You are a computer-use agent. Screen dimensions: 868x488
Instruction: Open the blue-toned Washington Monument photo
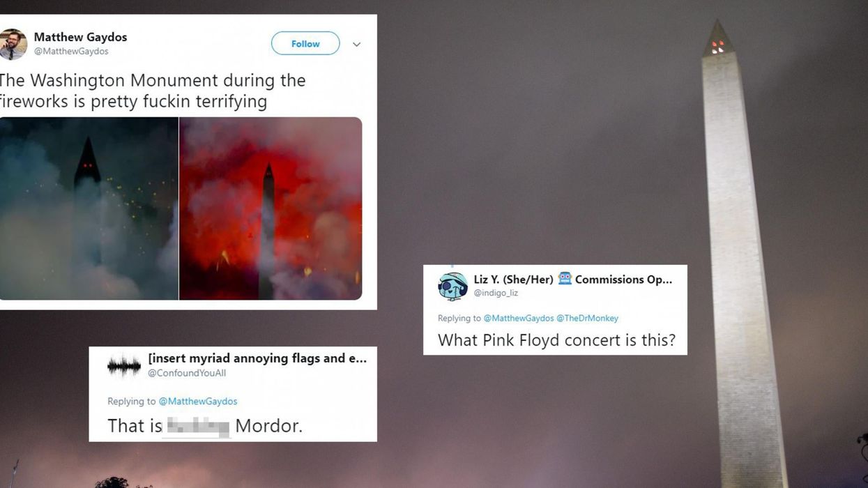[x=89, y=208]
